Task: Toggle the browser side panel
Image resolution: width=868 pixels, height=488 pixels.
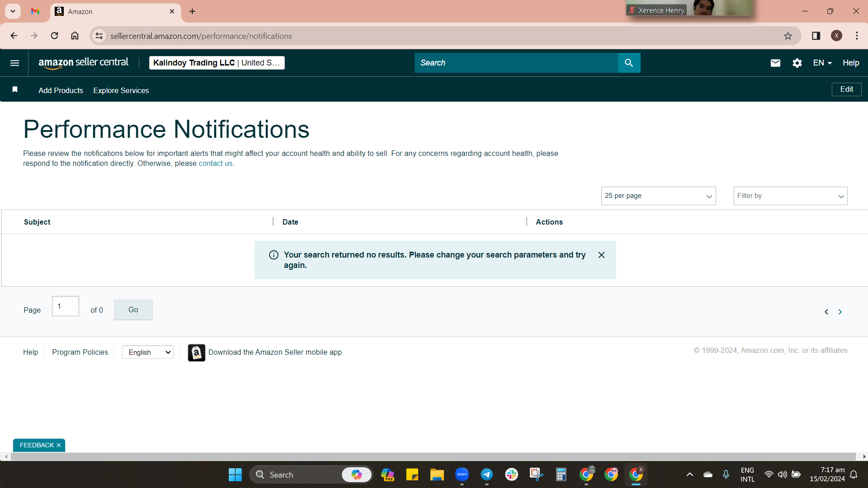Action: click(816, 36)
